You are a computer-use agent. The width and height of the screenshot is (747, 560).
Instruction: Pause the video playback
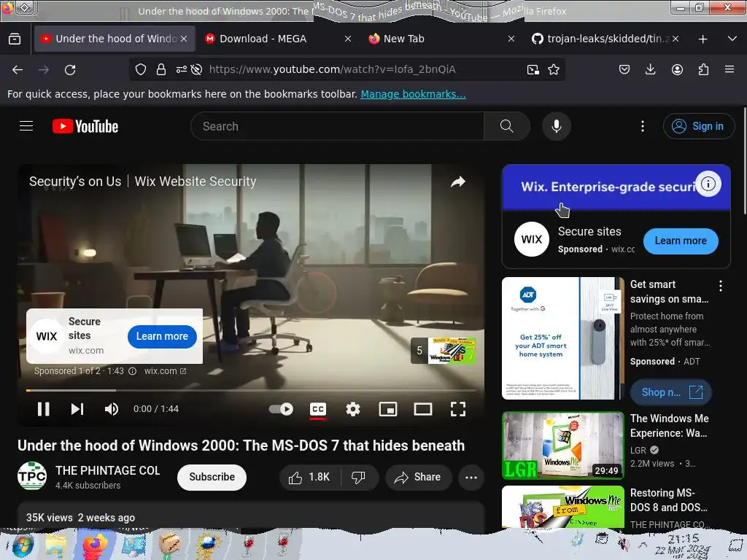click(x=43, y=409)
